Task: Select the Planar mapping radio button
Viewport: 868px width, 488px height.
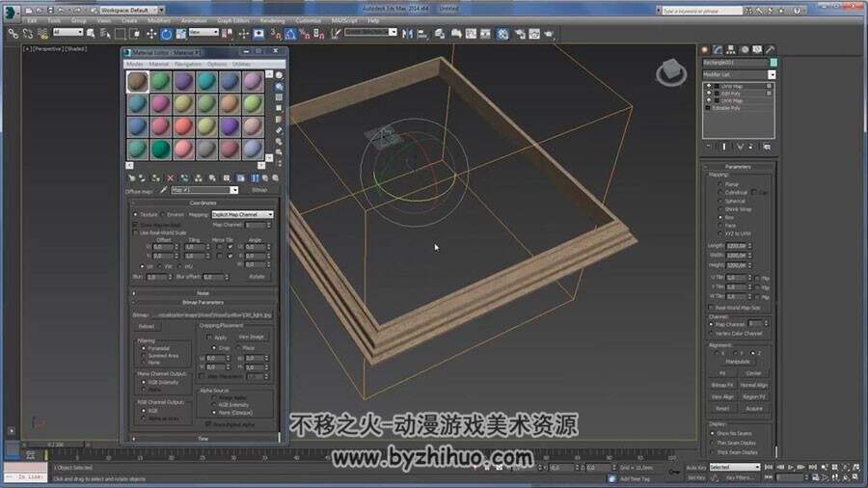Action: pyautogui.click(x=720, y=184)
